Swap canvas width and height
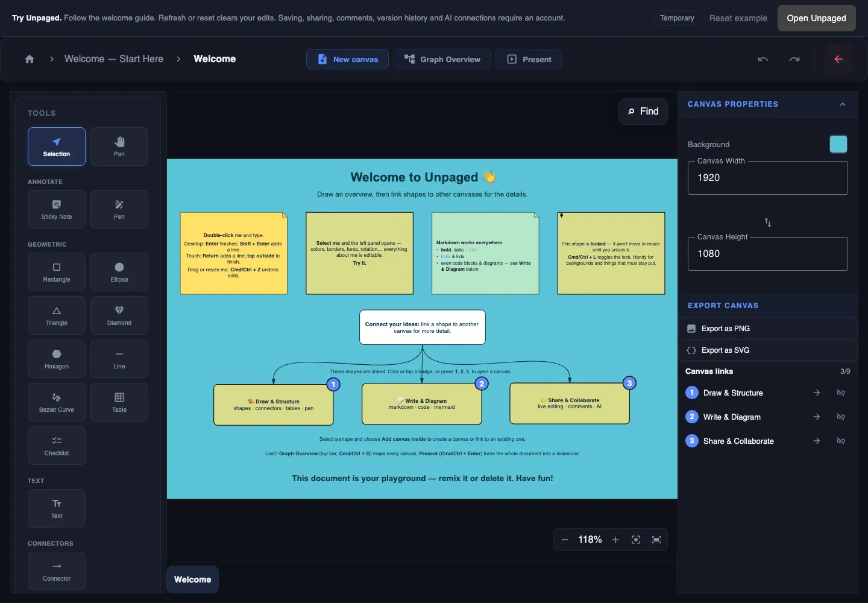The image size is (868, 603). 768,223
